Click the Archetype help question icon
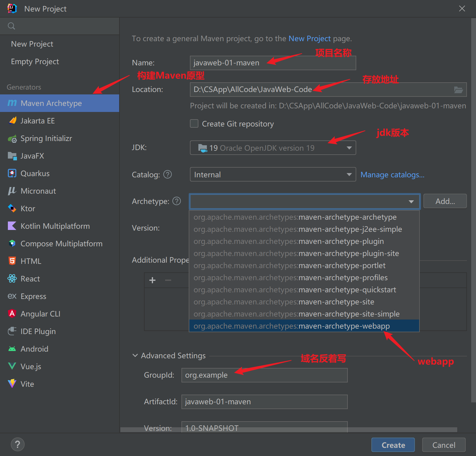The height and width of the screenshot is (456, 476). (177, 201)
